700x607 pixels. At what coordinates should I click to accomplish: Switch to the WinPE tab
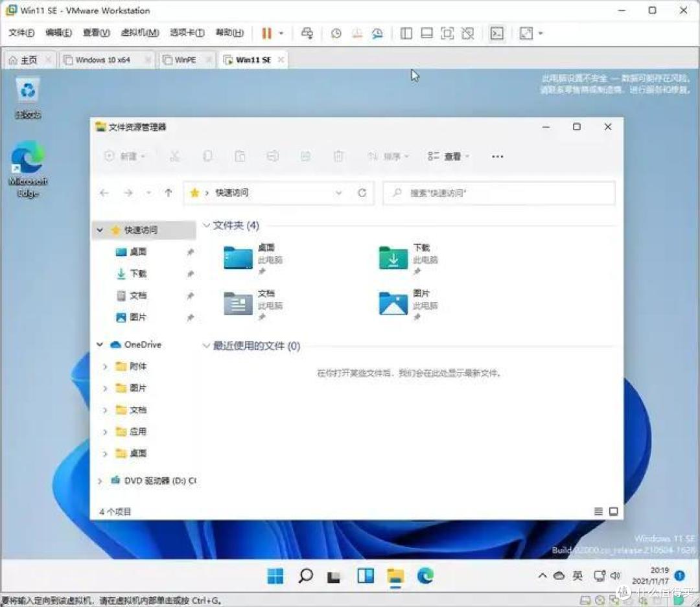pyautogui.click(x=185, y=60)
